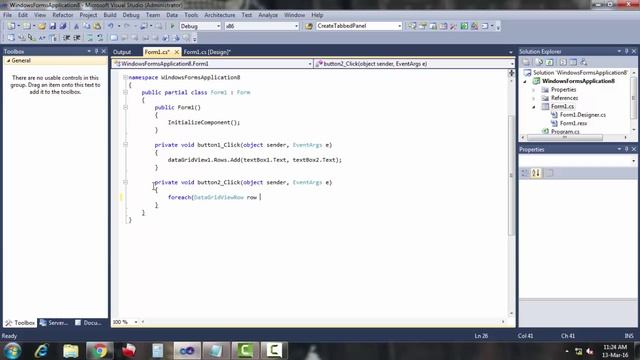This screenshot has width=640, height=360.
Task: Open File Explorer from the taskbar
Action: (70, 351)
